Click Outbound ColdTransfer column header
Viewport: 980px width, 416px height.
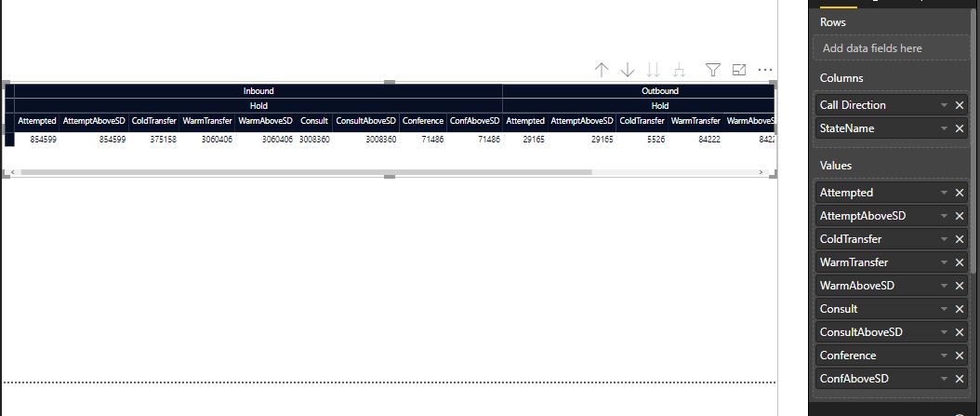642,121
